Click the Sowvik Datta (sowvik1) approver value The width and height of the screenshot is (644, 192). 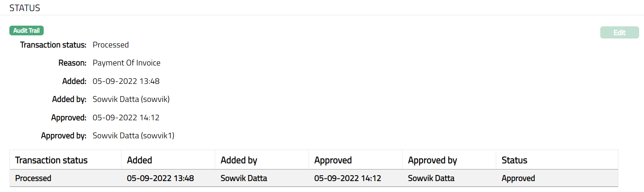(x=133, y=136)
